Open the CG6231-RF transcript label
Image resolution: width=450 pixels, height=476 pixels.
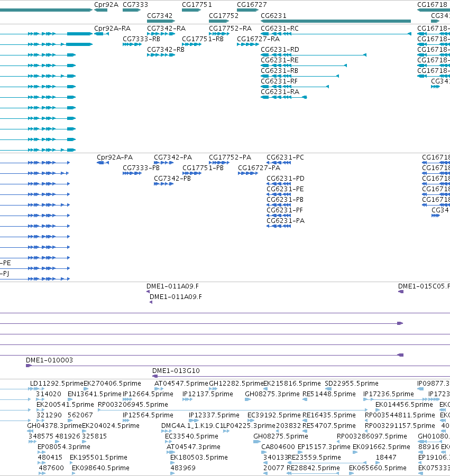coord(279,81)
